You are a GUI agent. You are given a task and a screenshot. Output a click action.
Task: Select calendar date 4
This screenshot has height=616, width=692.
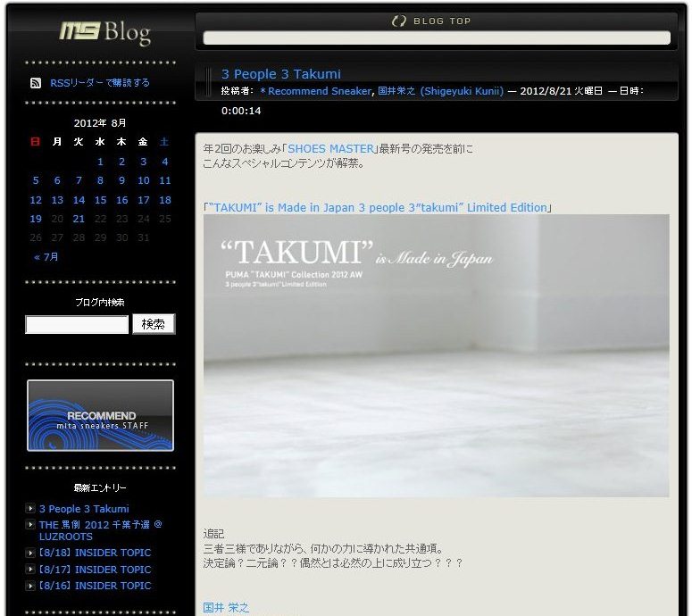[x=164, y=162]
